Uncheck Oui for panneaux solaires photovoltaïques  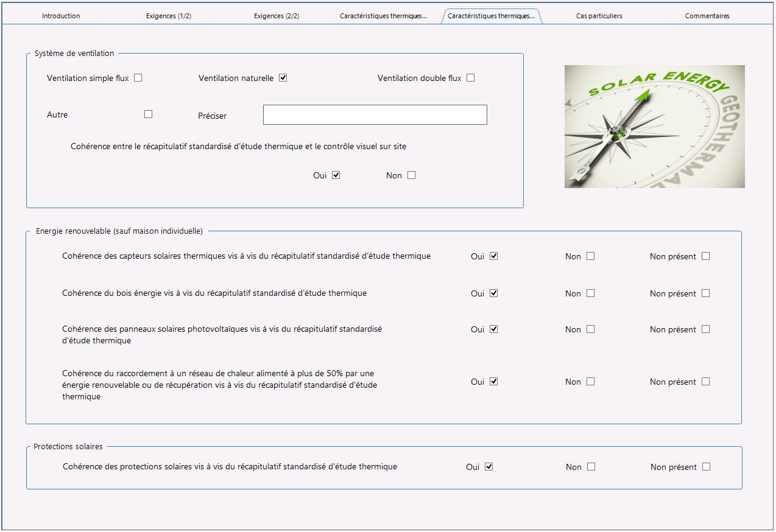(x=494, y=329)
